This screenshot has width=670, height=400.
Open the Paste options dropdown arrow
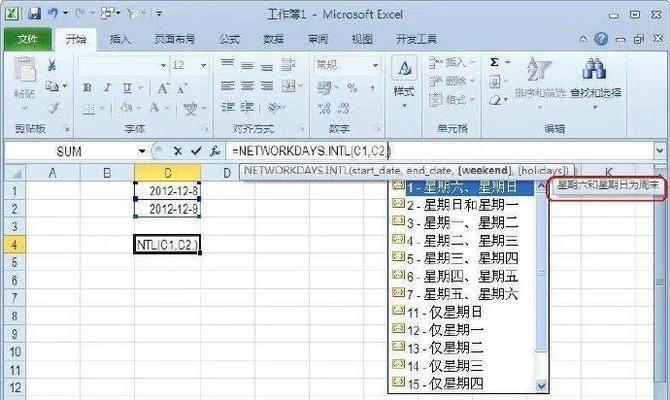[x=24, y=109]
